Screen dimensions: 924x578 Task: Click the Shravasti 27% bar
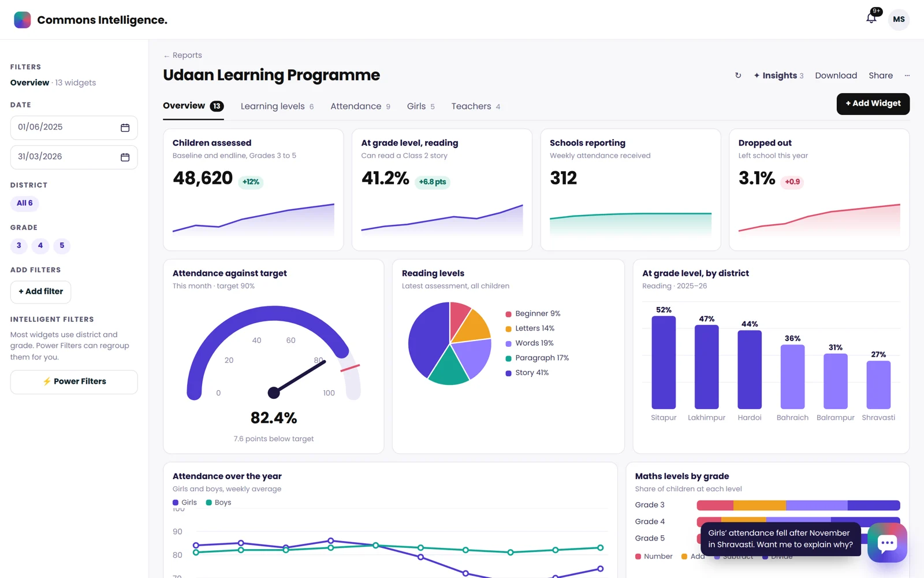pyautogui.click(x=878, y=385)
